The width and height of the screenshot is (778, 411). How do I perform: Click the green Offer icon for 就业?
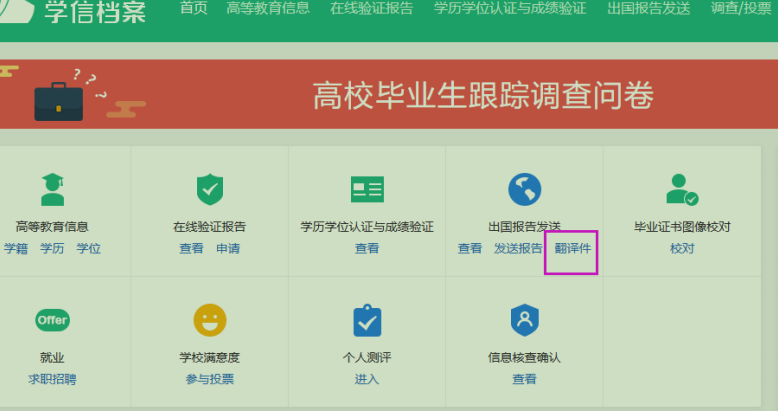[x=52, y=320]
